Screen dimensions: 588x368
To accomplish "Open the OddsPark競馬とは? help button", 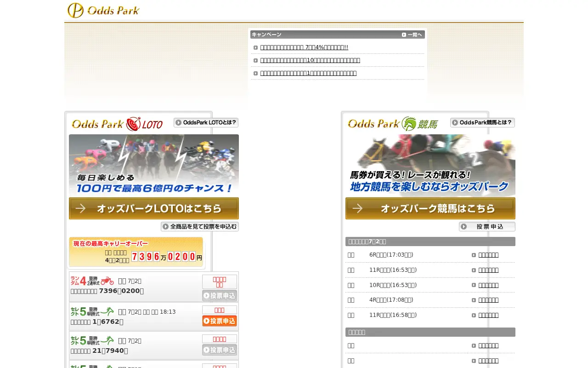I will coord(482,123).
